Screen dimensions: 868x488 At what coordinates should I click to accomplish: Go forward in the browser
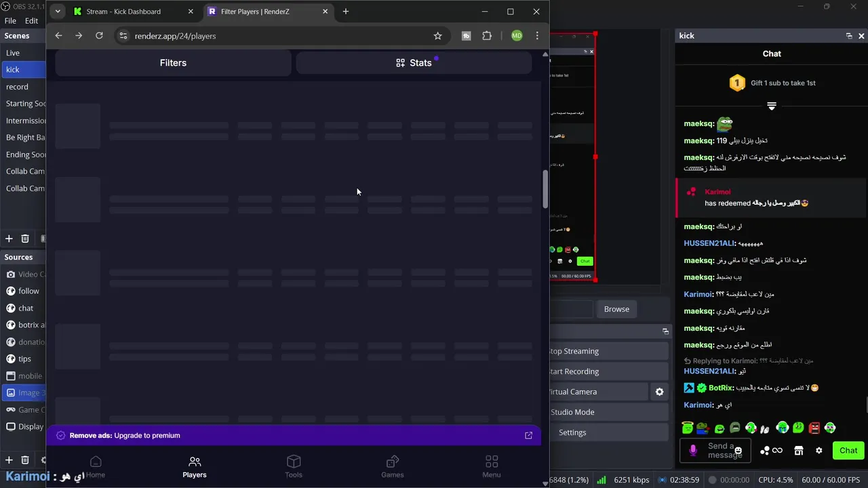click(79, 36)
